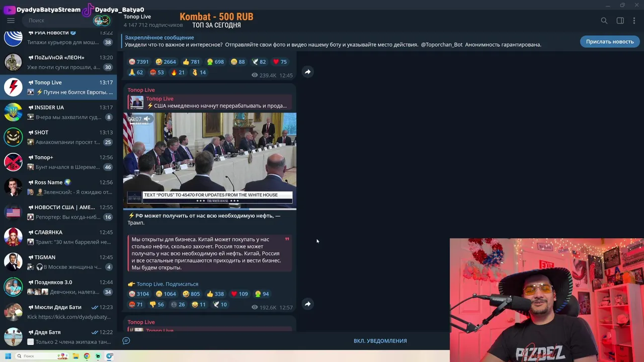This screenshot has width=644, height=362.
Task: Forward the post timed 12:57
Action: pyautogui.click(x=307, y=304)
